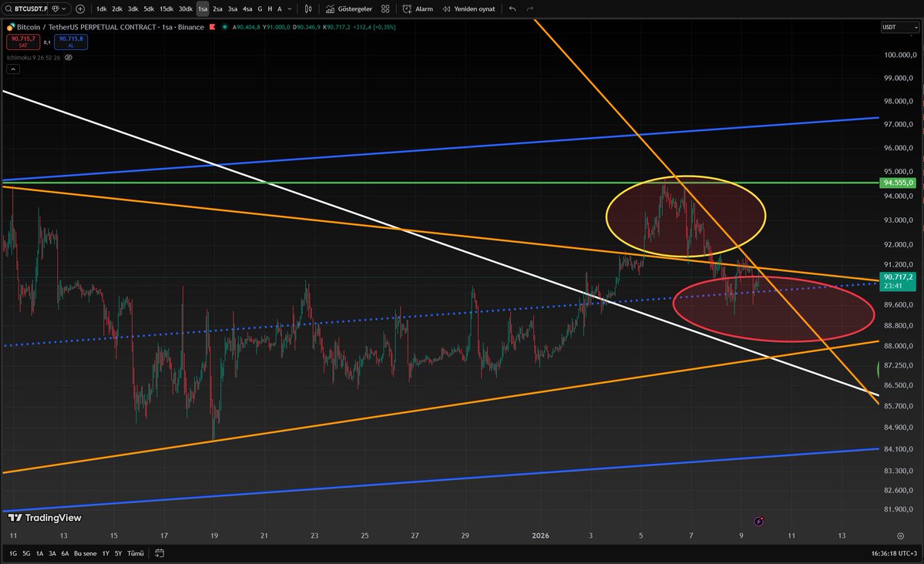The width and height of the screenshot is (924, 564).
Task: Add a symbol with the plus-circle icon
Action: coord(80,8)
